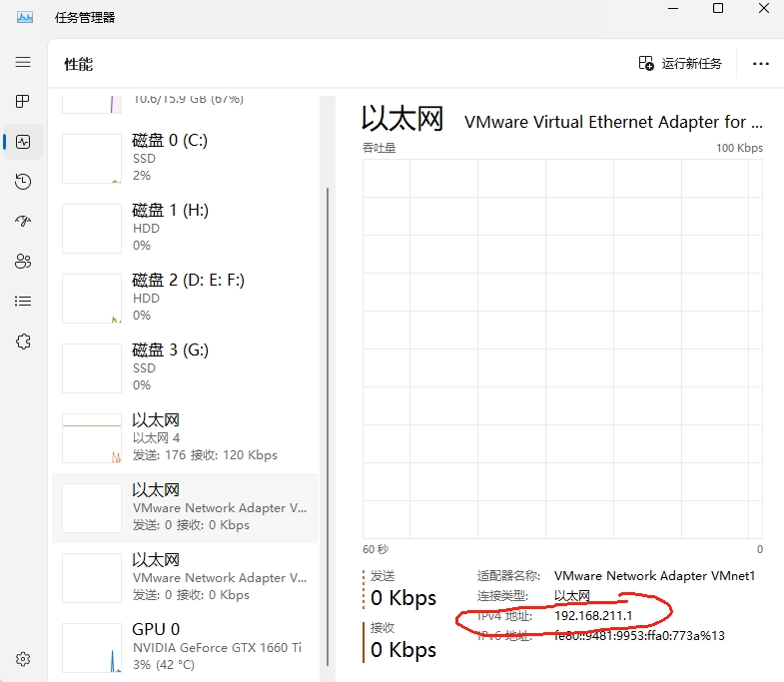Image resolution: width=784 pixels, height=682 pixels.
Task: Select the 以太网 4 network entry
Action: click(185, 437)
